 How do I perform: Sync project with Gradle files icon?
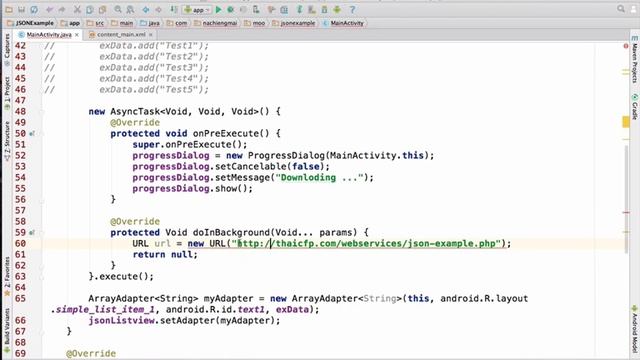299,9
